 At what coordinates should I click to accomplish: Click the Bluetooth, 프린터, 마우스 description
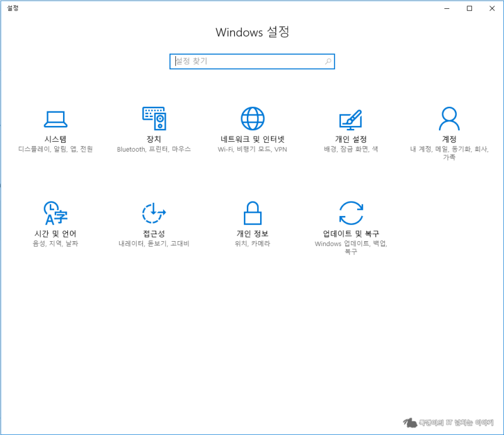pyautogui.click(x=154, y=149)
